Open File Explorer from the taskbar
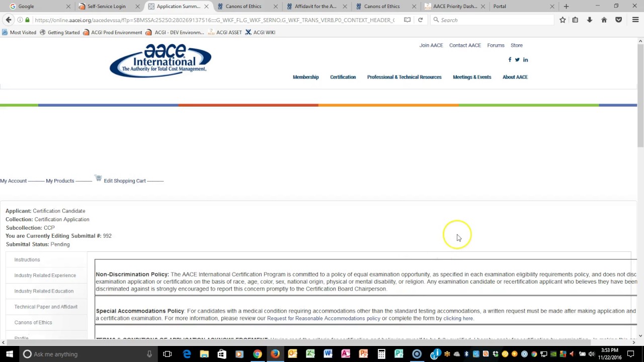 point(204,354)
